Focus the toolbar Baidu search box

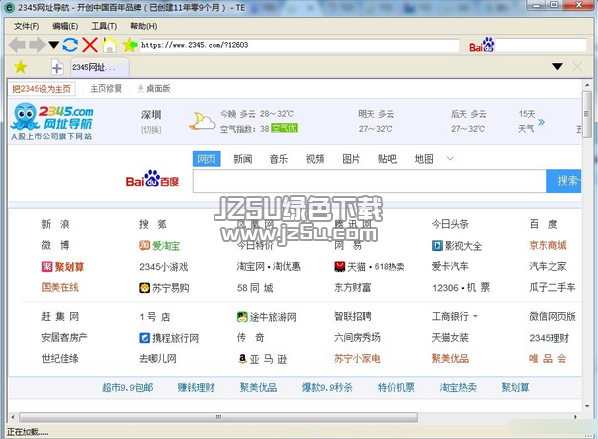click(x=541, y=45)
